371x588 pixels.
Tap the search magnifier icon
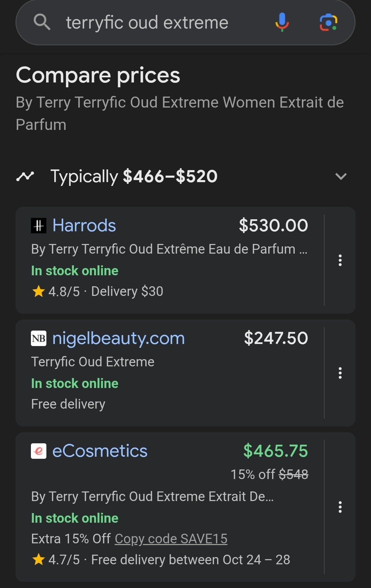coord(42,22)
